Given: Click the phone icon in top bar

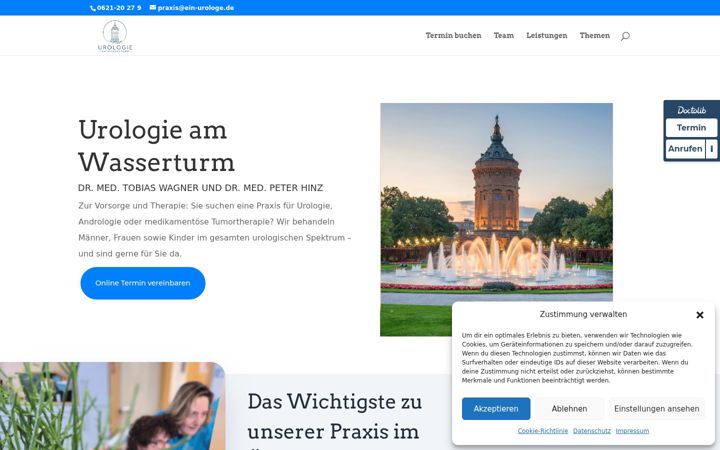Looking at the screenshot, I should click(x=93, y=8).
